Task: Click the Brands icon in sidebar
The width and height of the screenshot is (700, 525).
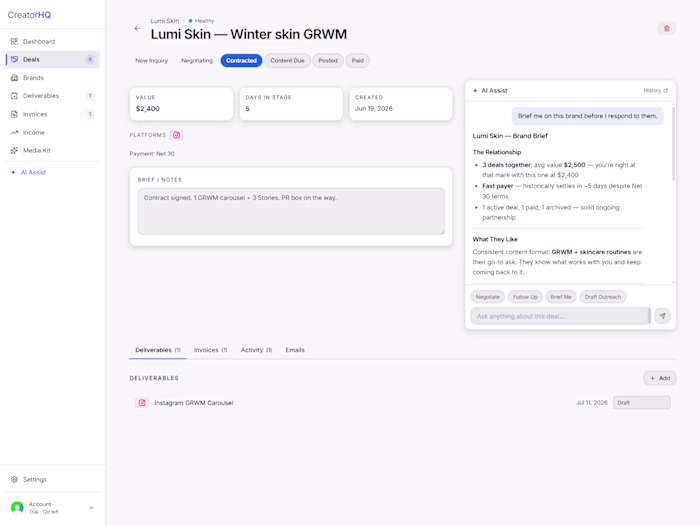Action: tap(14, 78)
